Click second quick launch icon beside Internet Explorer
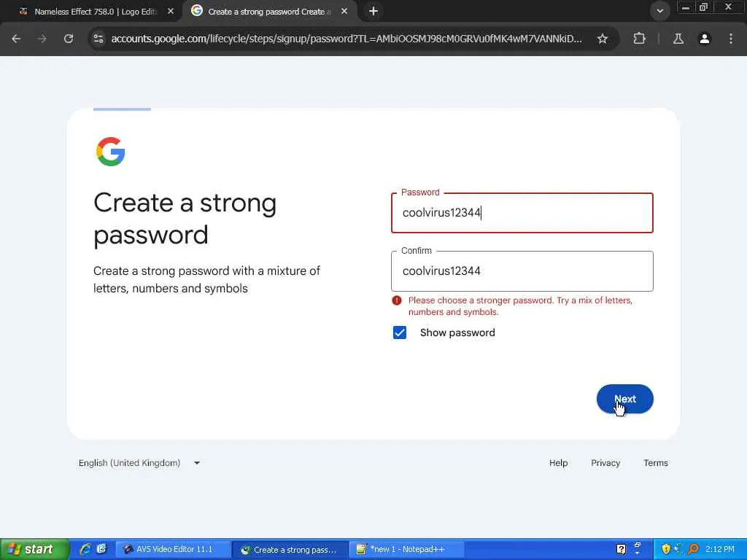 tap(101, 550)
